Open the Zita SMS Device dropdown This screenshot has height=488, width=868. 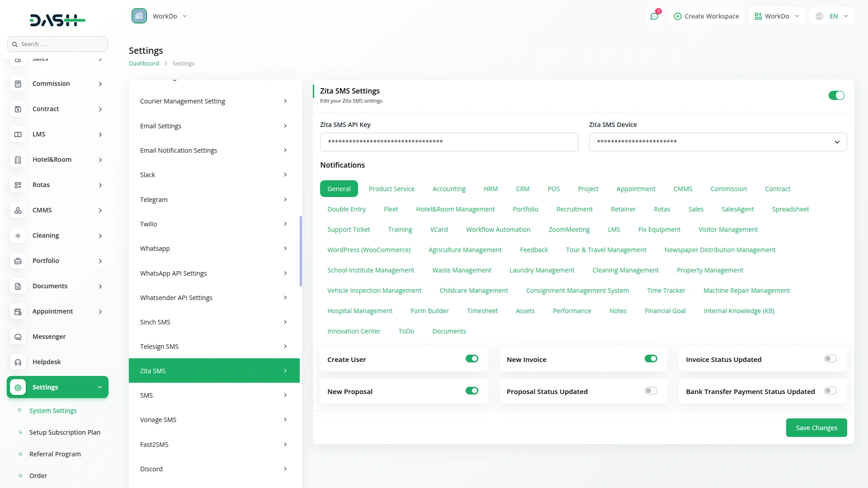(x=717, y=142)
